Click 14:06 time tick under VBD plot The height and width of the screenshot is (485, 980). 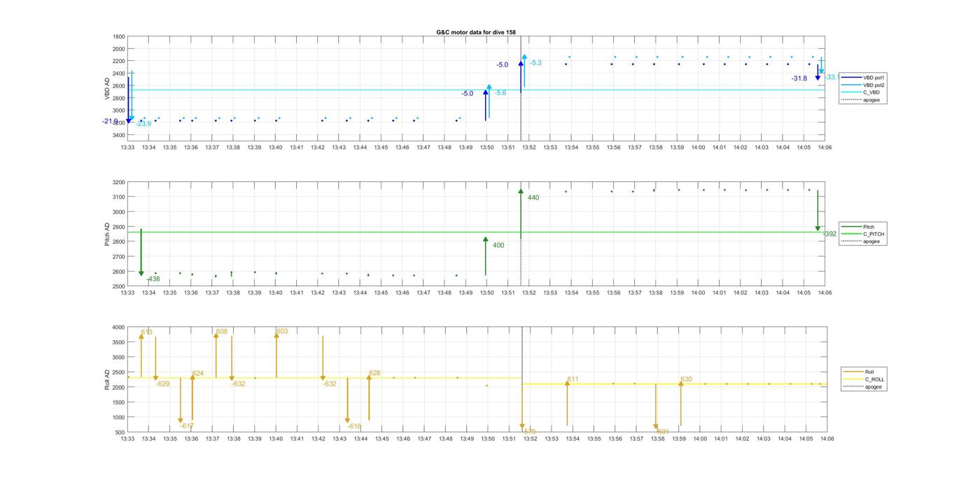825,148
